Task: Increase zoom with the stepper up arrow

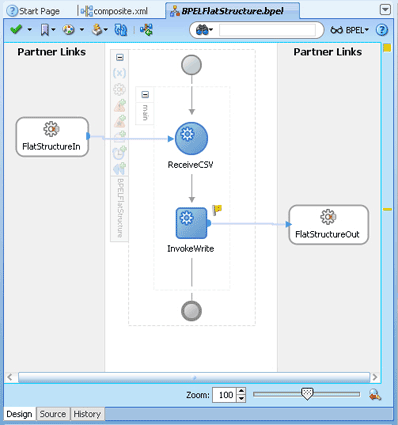Action: (242, 391)
